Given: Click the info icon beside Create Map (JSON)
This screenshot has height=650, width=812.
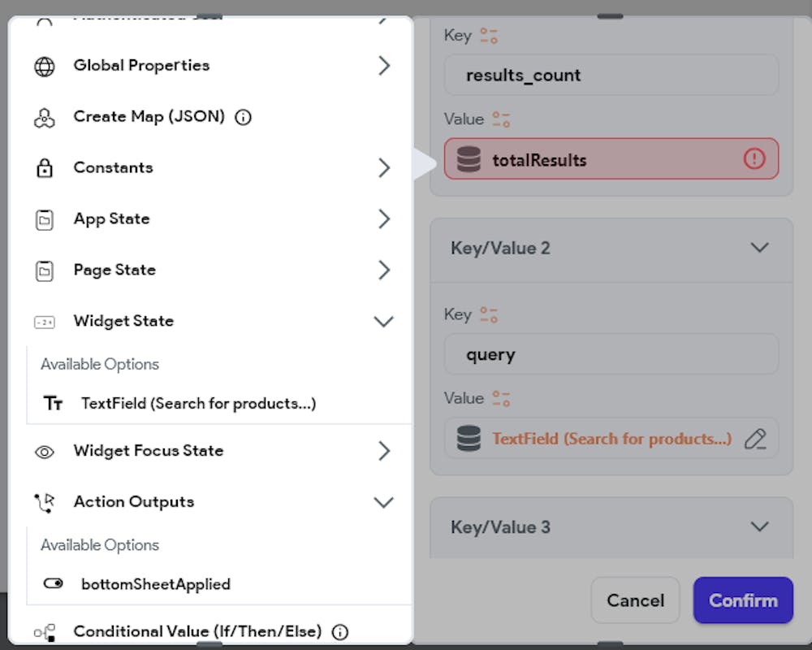Looking at the screenshot, I should (243, 117).
